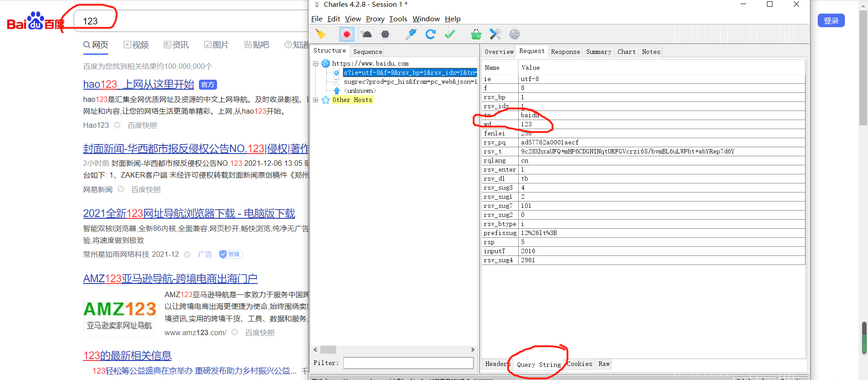Open the Overview tab
The height and width of the screenshot is (380, 868).
(499, 52)
